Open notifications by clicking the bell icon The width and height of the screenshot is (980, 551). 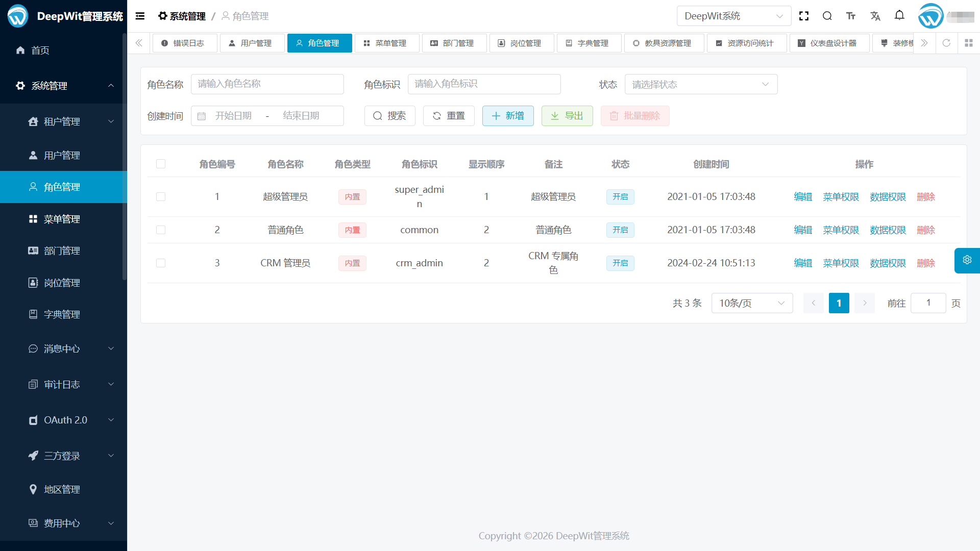899,16
